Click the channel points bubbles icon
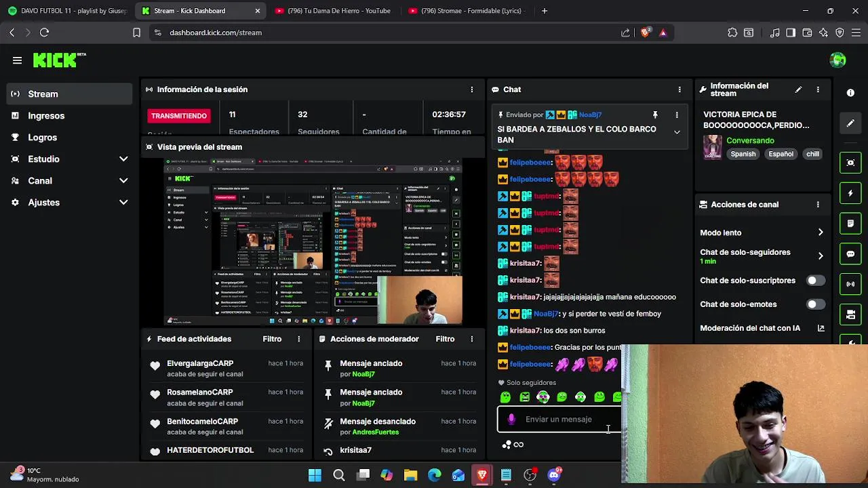The image size is (868, 488). point(506,445)
